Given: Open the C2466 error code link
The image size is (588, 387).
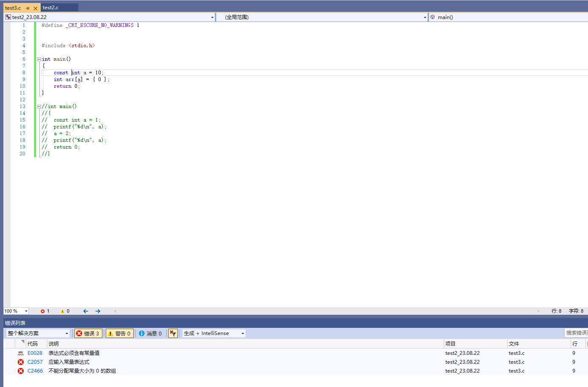Looking at the screenshot, I should [35, 371].
